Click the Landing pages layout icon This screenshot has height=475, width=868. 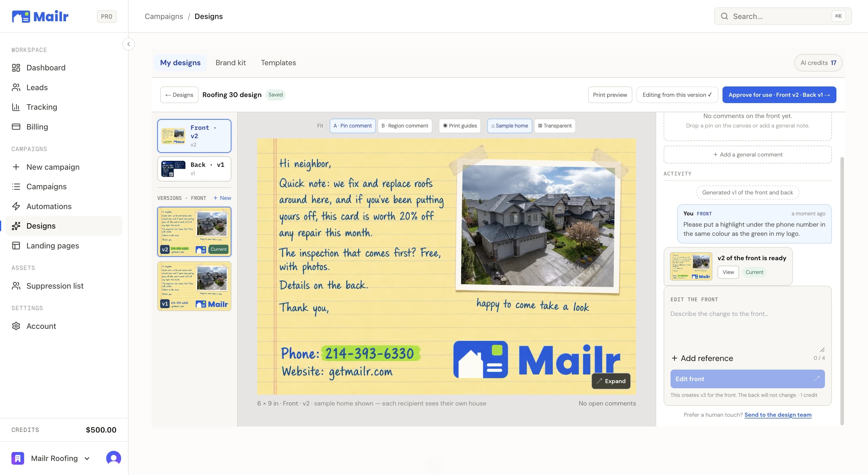tap(16, 246)
